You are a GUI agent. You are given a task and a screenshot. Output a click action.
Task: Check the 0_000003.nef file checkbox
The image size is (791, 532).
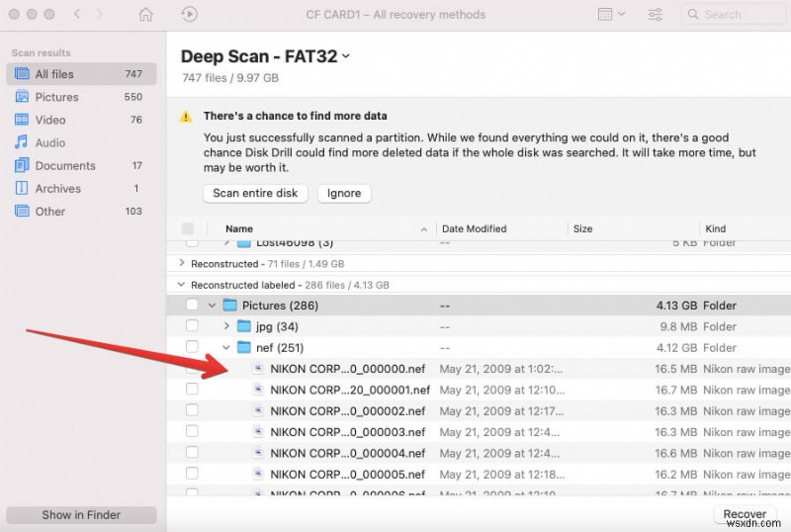click(x=192, y=431)
